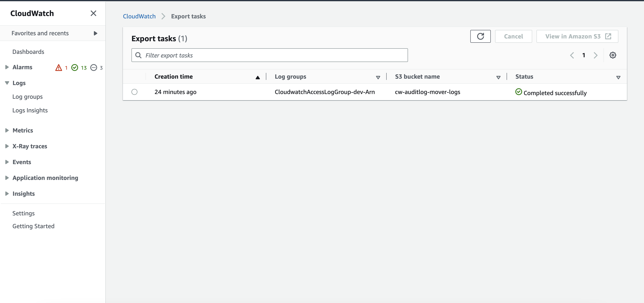This screenshot has width=644, height=303.
Task: Click the insufficient data alarms icon
Action: [x=93, y=68]
